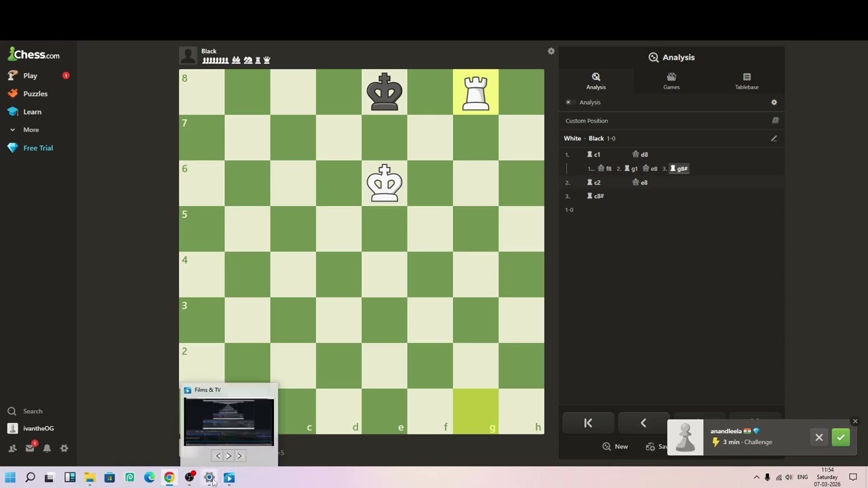This screenshot has height=488, width=868.
Task: Open analysis settings gear icon
Action: 774,102
